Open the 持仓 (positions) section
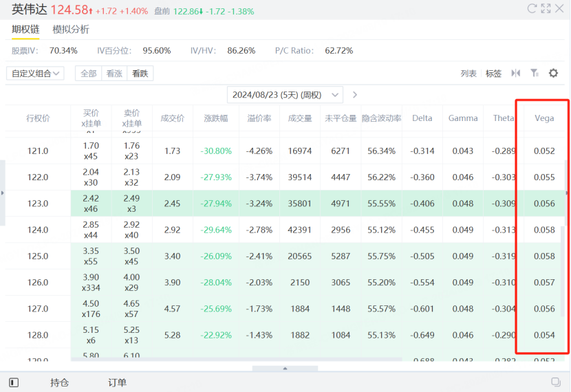571x392 pixels. (59, 382)
